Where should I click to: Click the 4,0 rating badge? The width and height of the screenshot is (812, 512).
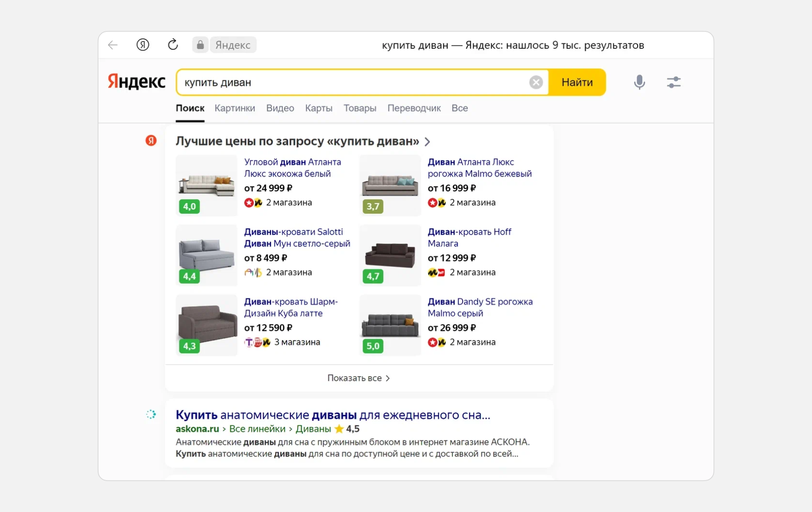tap(189, 206)
